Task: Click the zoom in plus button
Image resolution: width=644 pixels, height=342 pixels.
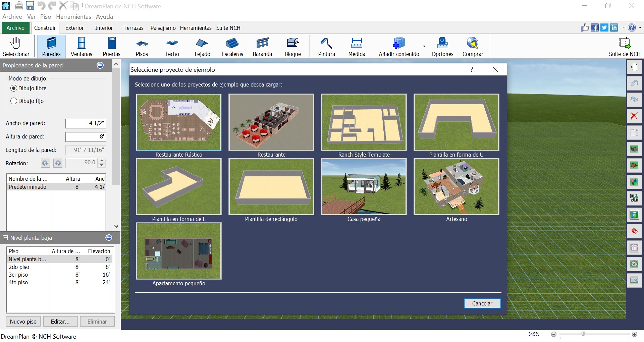Action: point(635,334)
